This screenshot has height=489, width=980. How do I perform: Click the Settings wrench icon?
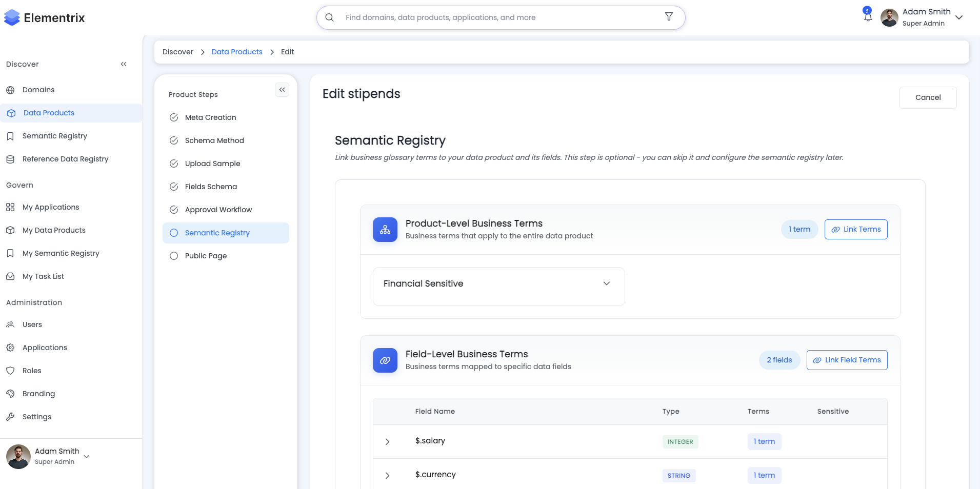(x=10, y=417)
